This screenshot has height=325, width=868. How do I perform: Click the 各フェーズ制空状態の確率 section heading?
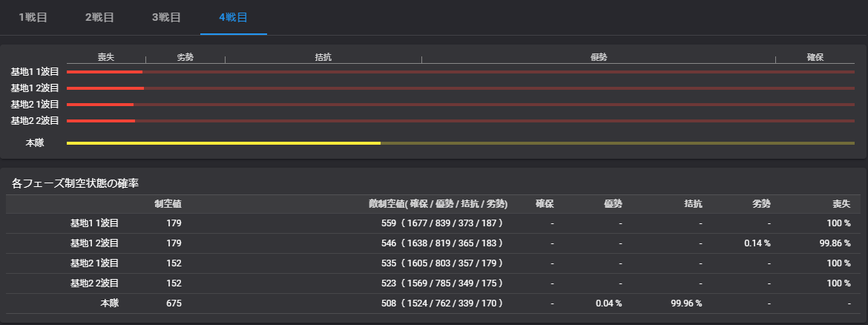coord(75,183)
